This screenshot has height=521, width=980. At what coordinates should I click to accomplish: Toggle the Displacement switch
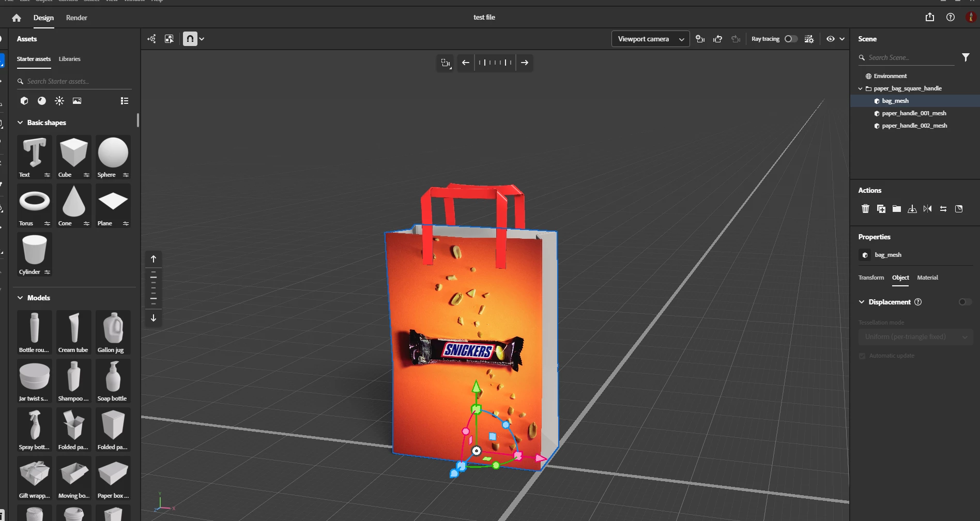tap(965, 302)
